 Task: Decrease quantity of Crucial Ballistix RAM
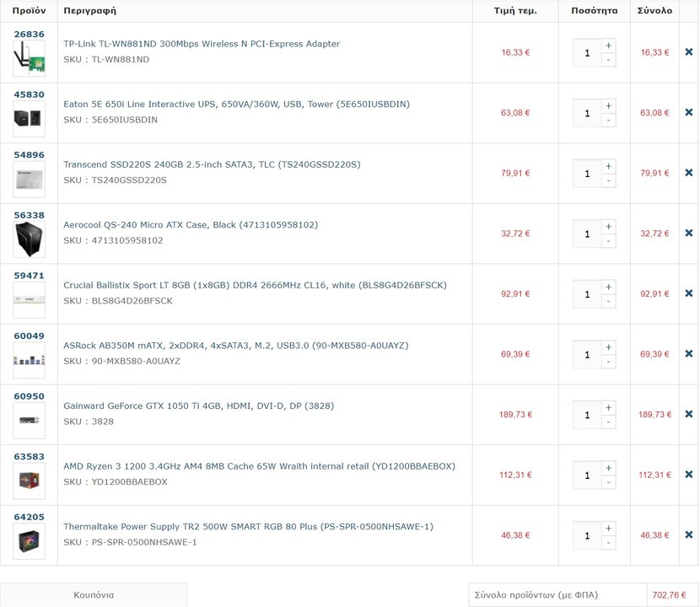[608, 302]
